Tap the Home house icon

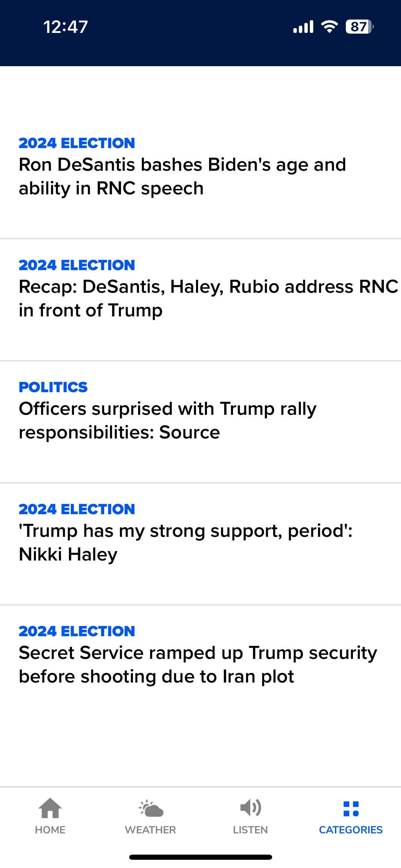[50, 808]
